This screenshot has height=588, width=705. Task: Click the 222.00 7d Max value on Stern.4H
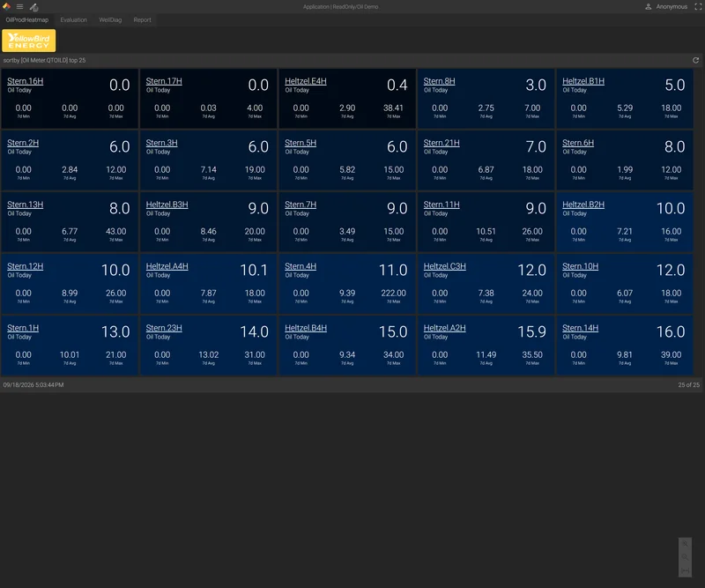(x=393, y=293)
